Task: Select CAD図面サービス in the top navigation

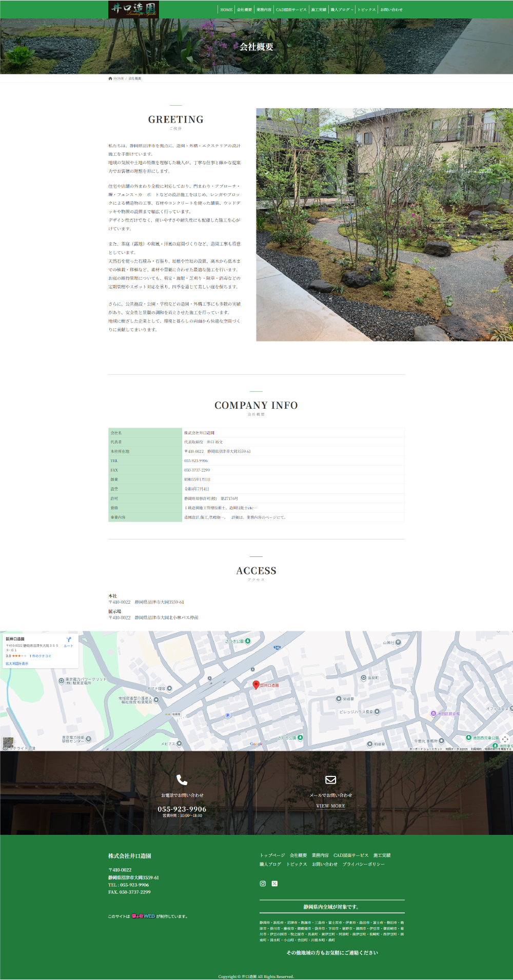Action: pyautogui.click(x=291, y=10)
